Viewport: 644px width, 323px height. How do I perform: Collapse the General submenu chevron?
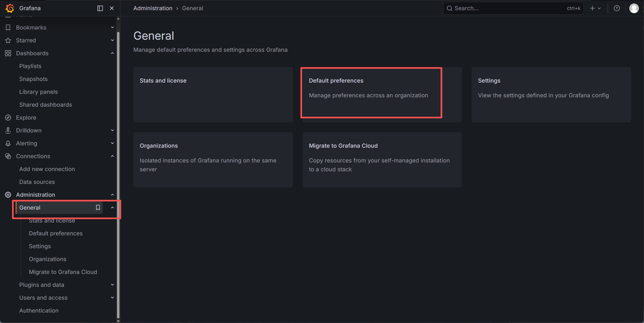pos(112,208)
